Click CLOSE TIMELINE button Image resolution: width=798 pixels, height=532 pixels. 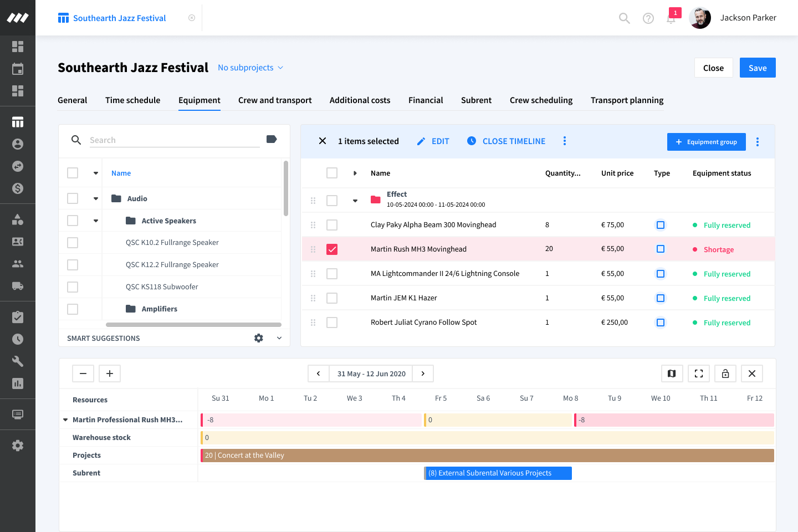507,141
